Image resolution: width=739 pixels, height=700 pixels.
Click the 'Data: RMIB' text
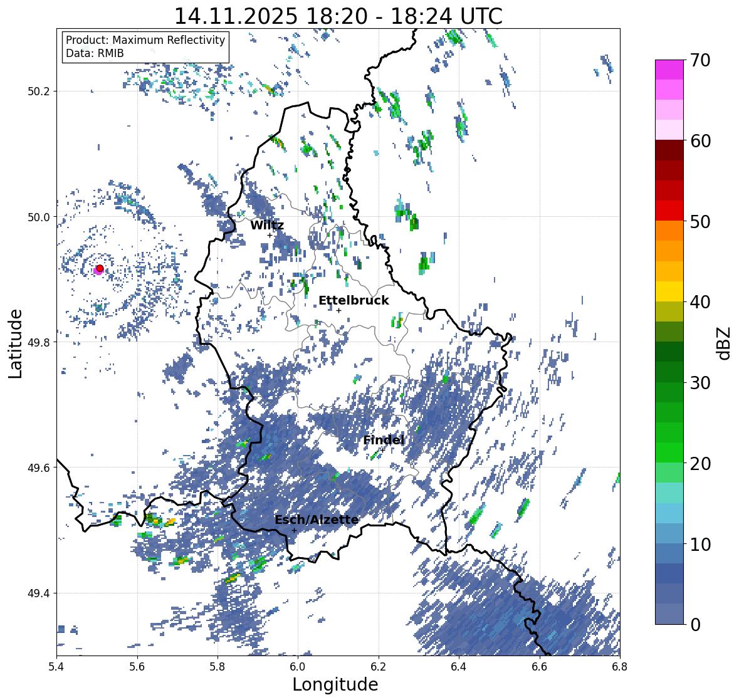(95, 53)
